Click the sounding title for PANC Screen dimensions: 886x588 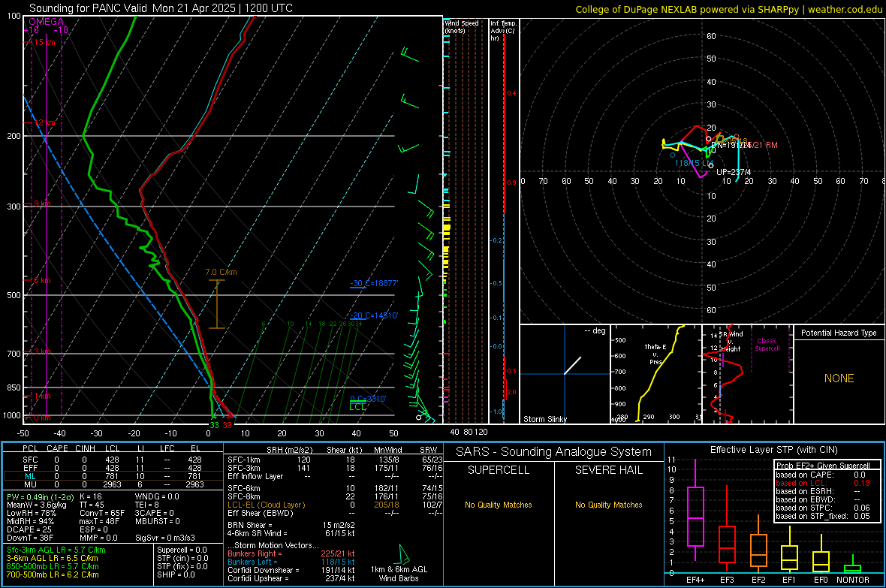click(x=161, y=8)
